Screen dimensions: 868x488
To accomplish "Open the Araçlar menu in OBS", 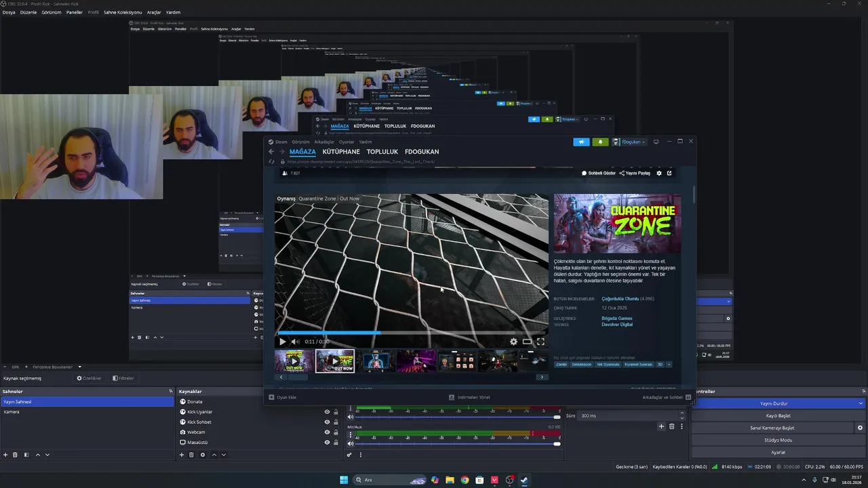I will (154, 12).
